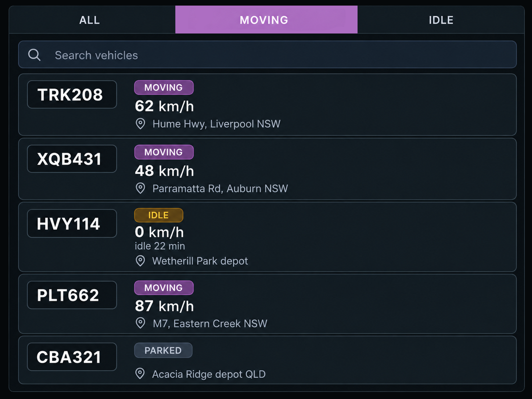Image resolution: width=532 pixels, height=399 pixels.
Task: Click the MOVING badge for XQB431
Action: point(164,152)
